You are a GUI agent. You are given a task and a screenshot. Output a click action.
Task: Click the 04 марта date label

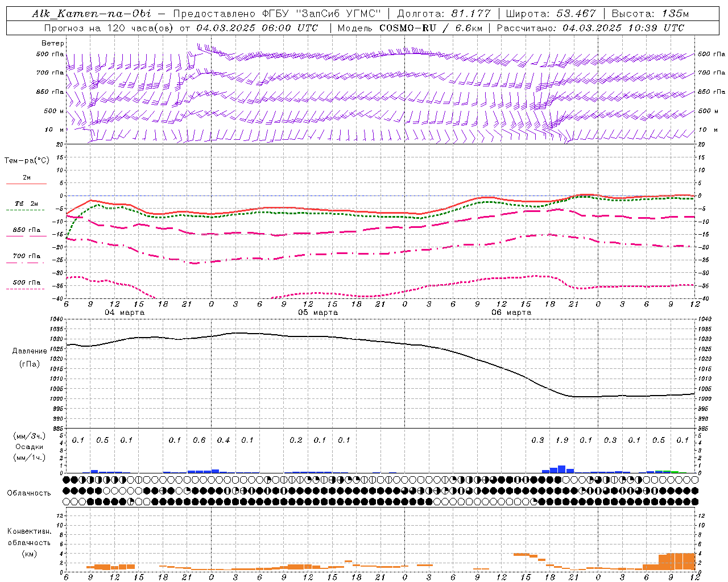pyautogui.click(x=125, y=312)
